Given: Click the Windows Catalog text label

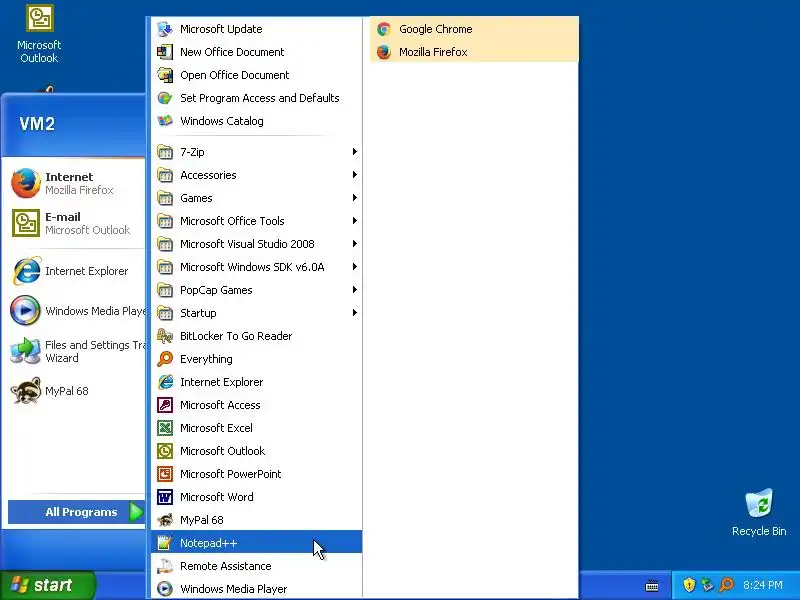Looking at the screenshot, I should tap(222, 121).
